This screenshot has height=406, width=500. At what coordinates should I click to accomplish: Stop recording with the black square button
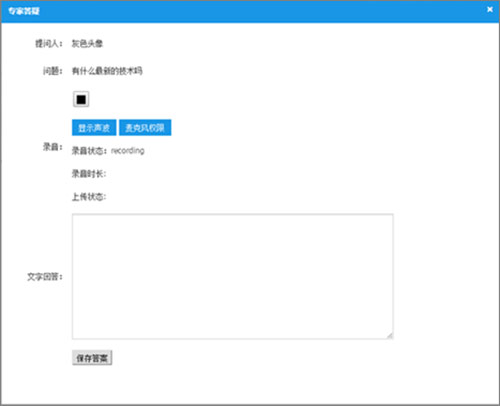pos(81,99)
